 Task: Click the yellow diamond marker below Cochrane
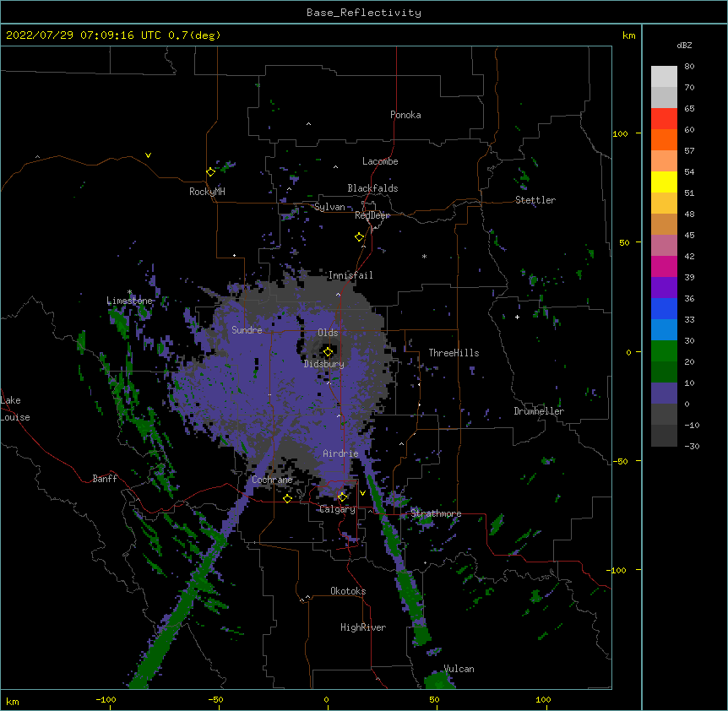tap(287, 498)
